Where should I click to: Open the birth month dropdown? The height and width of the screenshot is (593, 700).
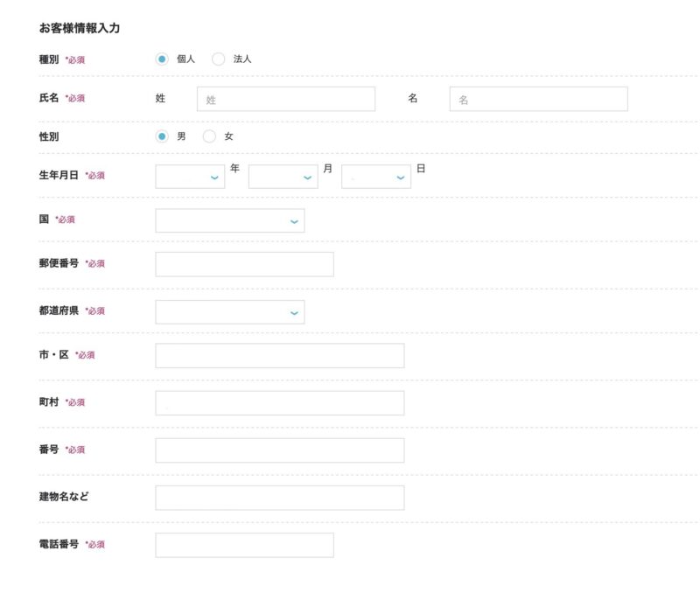(283, 177)
